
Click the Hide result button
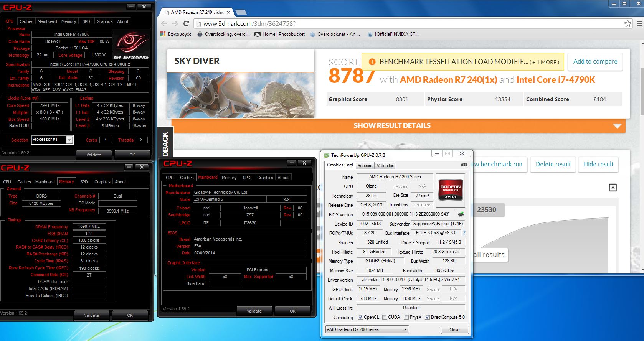tap(598, 164)
